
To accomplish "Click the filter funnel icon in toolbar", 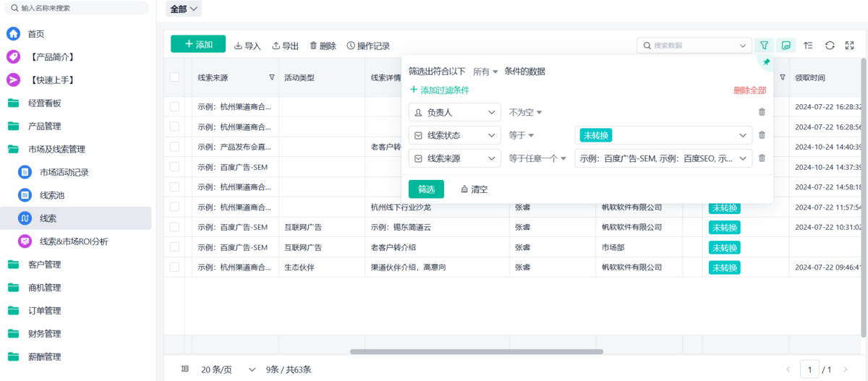I will [x=764, y=45].
